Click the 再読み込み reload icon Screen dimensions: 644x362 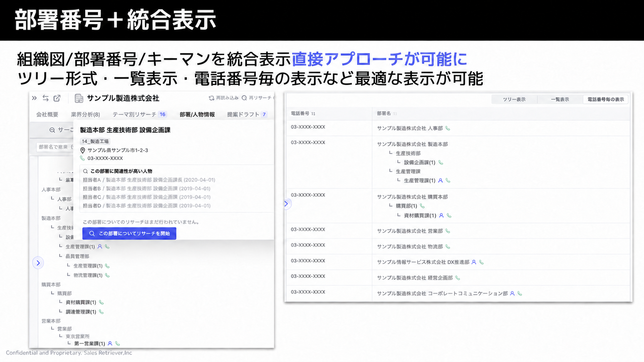211,98
